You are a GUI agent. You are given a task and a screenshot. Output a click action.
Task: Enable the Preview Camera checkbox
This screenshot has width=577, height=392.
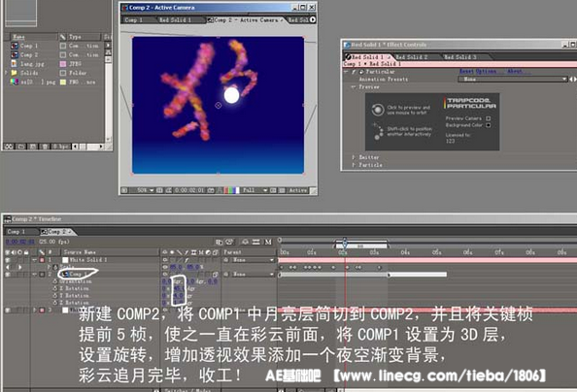(x=489, y=118)
